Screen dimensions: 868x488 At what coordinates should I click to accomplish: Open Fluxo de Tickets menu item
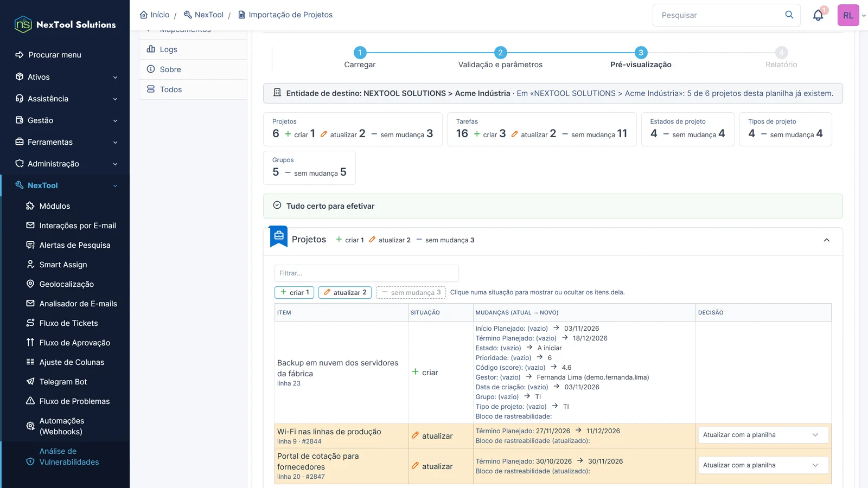pos(69,323)
